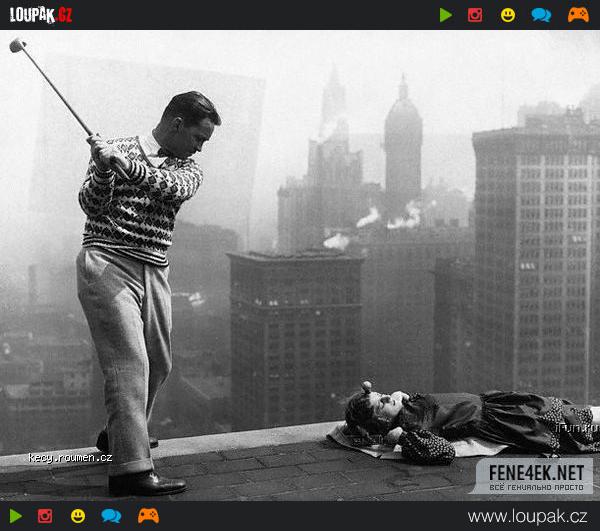Click the green play icon in footer

[16, 516]
